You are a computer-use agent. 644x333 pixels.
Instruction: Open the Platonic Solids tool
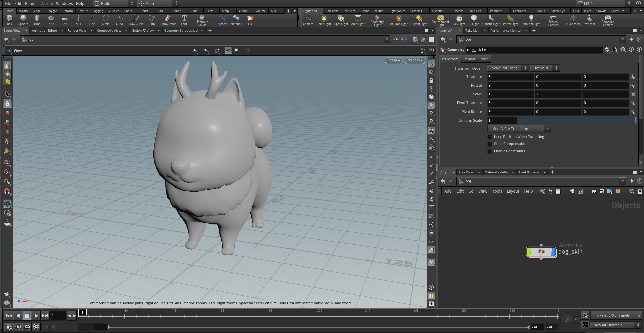pyautogui.click(x=202, y=20)
